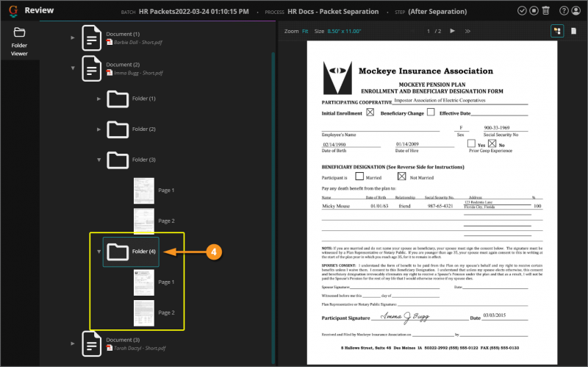
Task: Select the Document (3) label
Action: tap(123, 340)
